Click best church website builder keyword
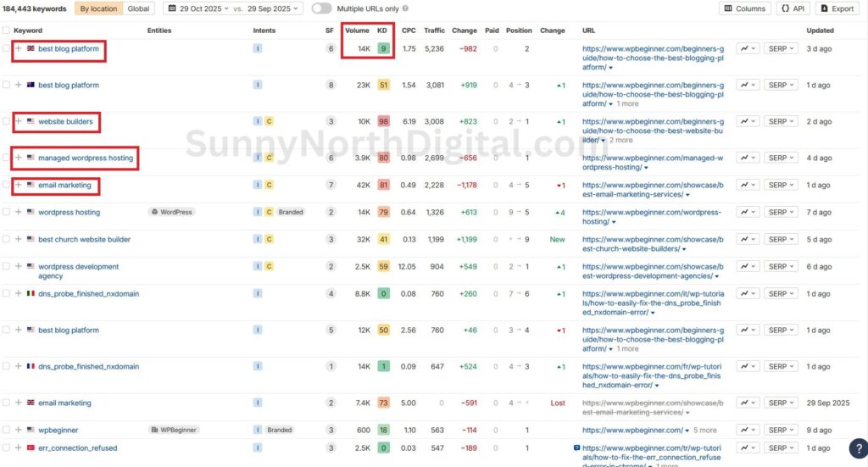The width and height of the screenshot is (868, 467). [84, 239]
